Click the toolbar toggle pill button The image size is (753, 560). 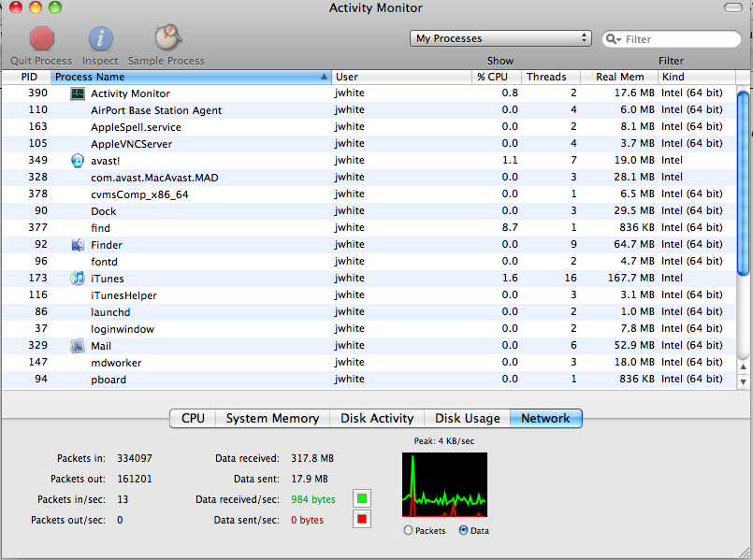click(732, 7)
